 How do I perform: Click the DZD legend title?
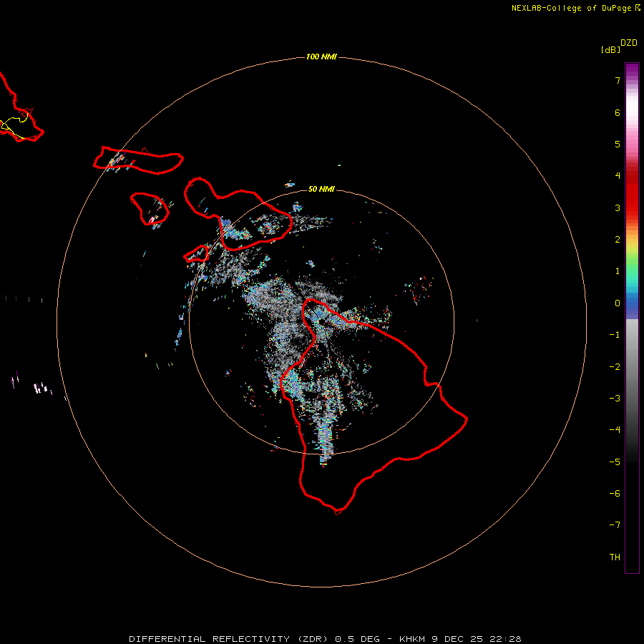629,43
